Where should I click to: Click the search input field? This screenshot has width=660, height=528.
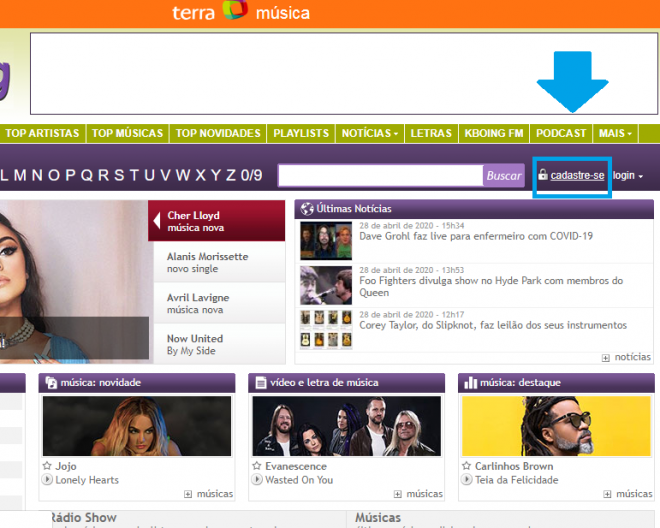pyautogui.click(x=381, y=176)
